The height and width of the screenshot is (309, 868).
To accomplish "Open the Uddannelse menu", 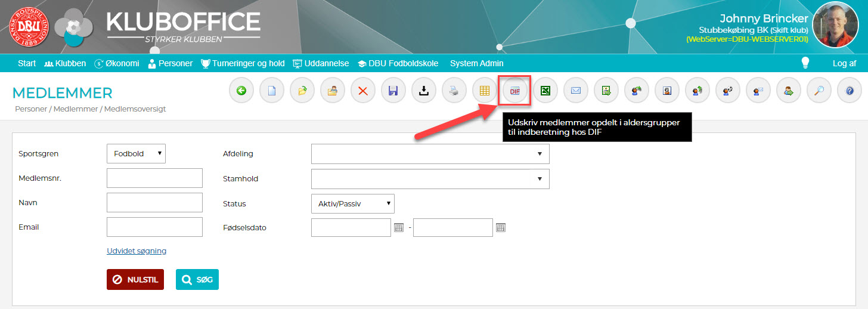I will (320, 63).
